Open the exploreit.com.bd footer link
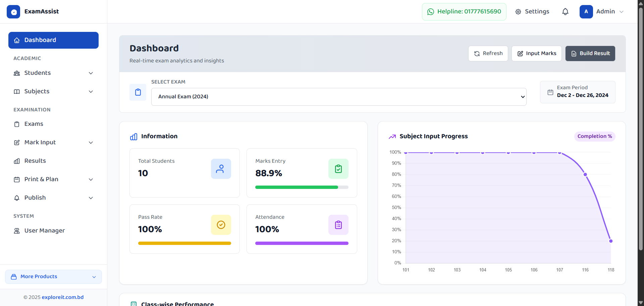The image size is (644, 306). [x=63, y=297]
